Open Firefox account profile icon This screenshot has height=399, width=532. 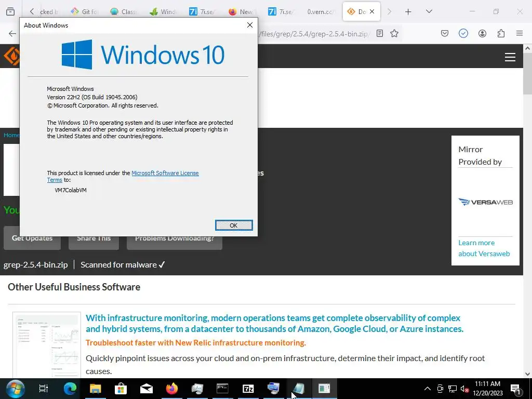pyautogui.click(x=482, y=33)
